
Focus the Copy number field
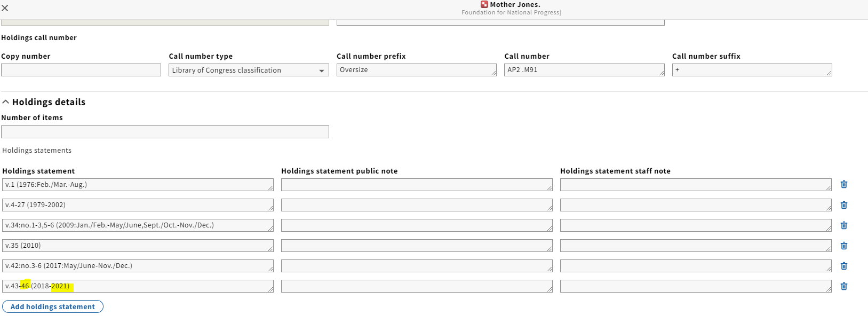pos(81,70)
